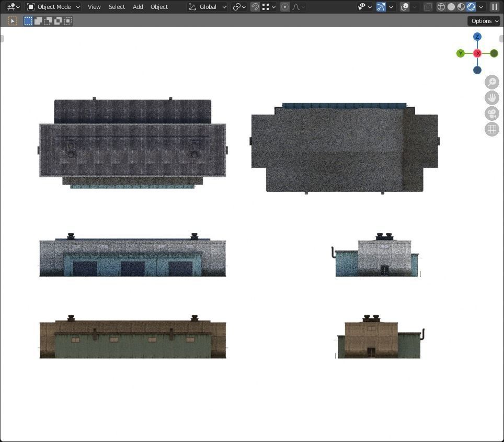Select the brown rear elevation building
This screenshot has width=504, height=442.
132,337
